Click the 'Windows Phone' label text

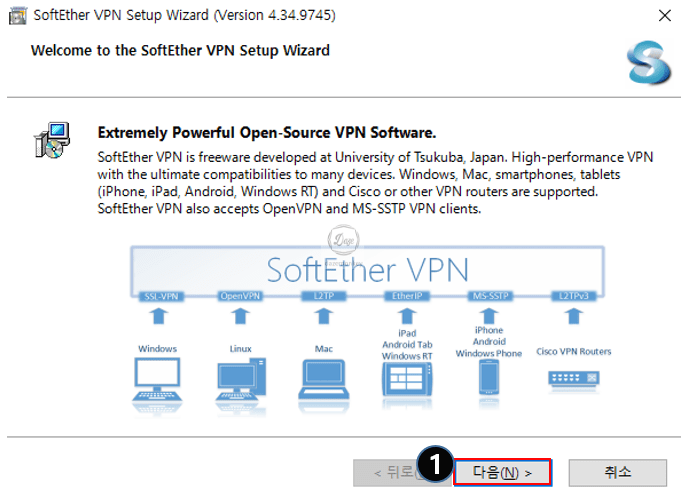click(489, 353)
